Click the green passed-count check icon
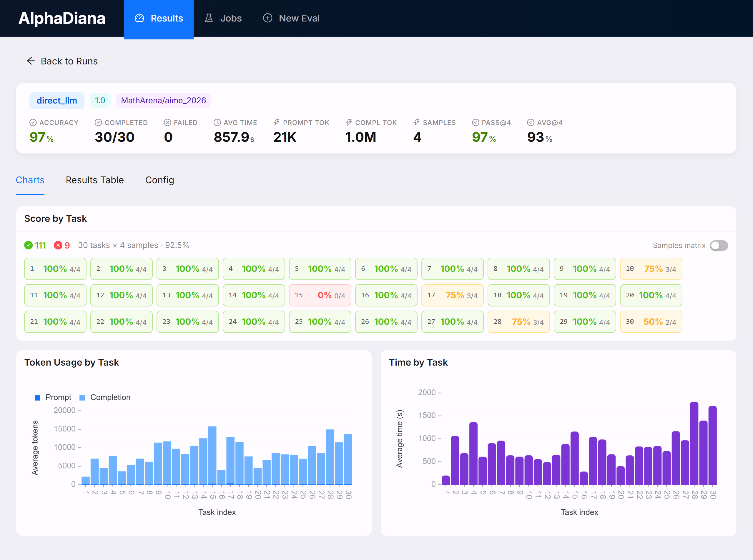This screenshot has width=753, height=560. 29,245
